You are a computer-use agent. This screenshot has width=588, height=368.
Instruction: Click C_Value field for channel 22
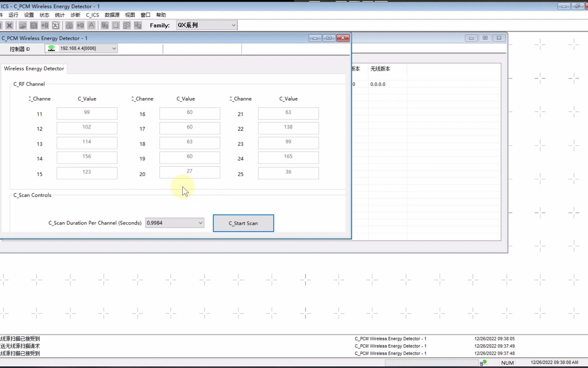click(x=288, y=127)
